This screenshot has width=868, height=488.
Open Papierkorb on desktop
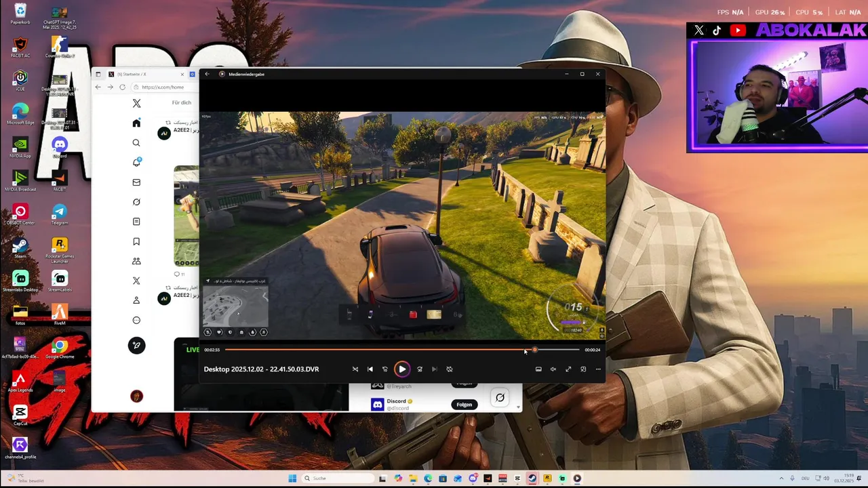pos(20,14)
